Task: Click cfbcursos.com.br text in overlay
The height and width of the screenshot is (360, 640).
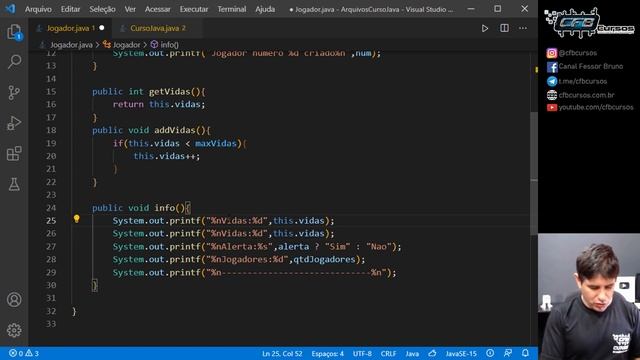Action: 587,95
